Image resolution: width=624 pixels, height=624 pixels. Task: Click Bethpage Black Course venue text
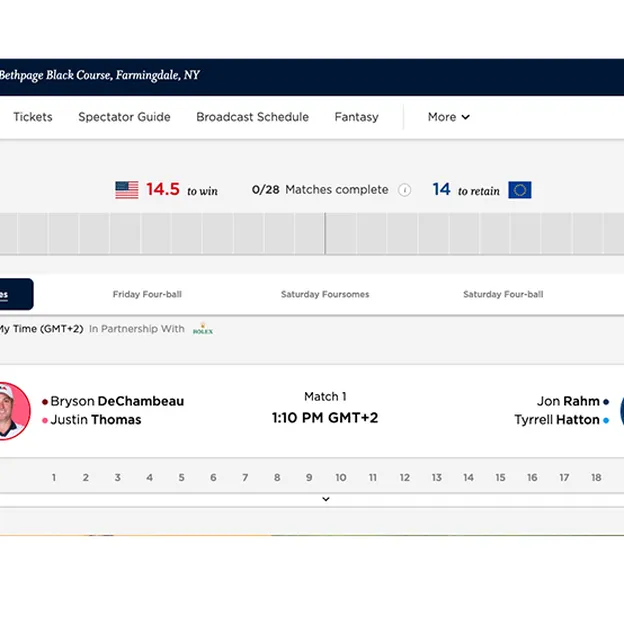pyautogui.click(x=99, y=75)
